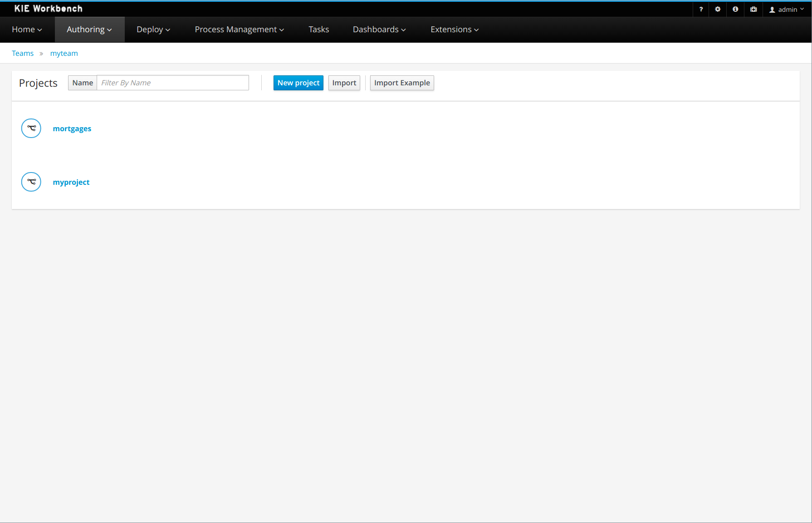Click the Import Example button

[x=401, y=83]
